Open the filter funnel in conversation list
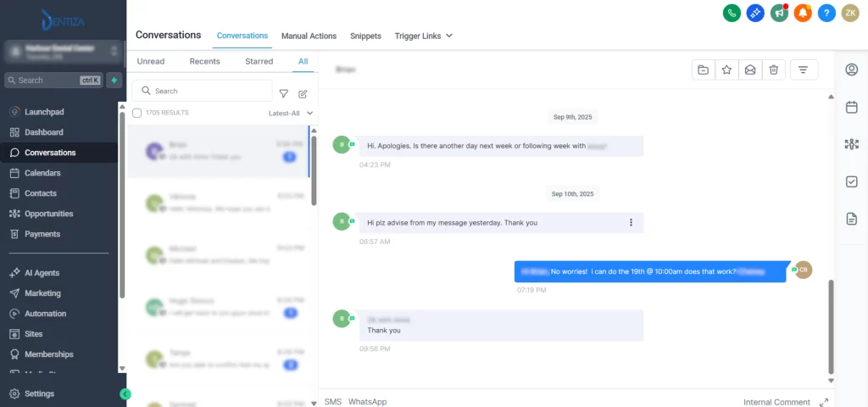The height and width of the screenshot is (407, 868). point(284,93)
